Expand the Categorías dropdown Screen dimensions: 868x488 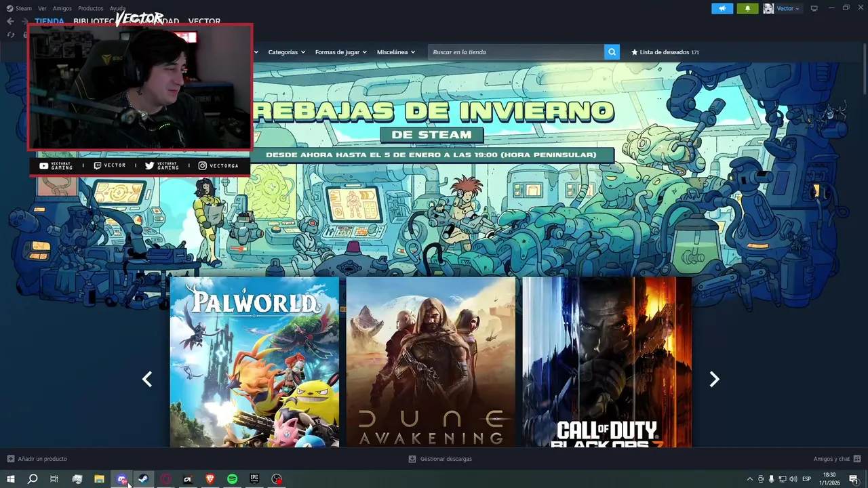pyautogui.click(x=286, y=52)
